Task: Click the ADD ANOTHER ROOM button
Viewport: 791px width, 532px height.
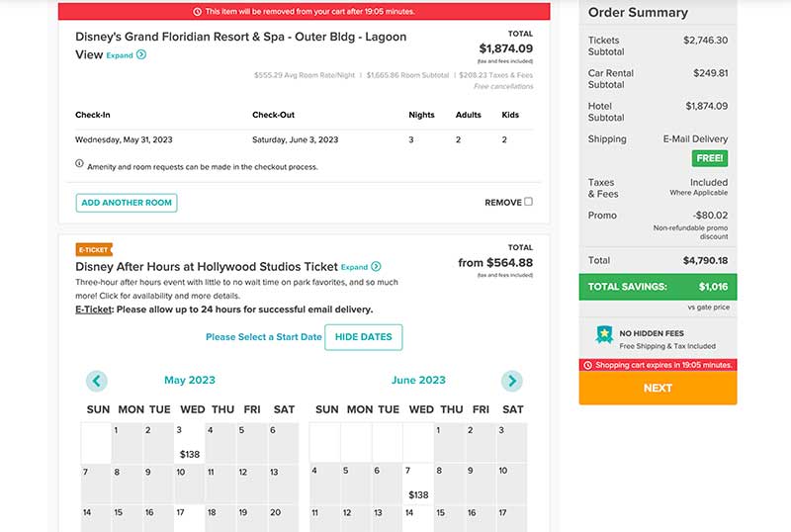Action: click(127, 203)
